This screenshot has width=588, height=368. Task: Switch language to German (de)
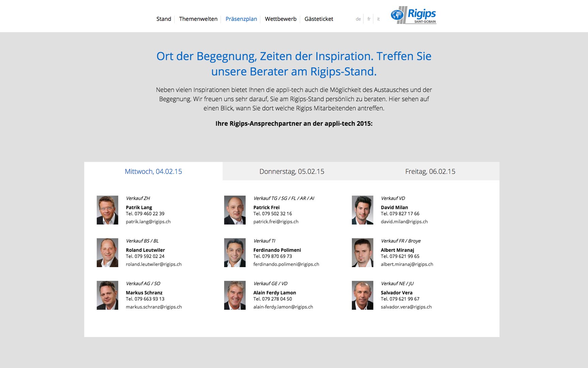pyautogui.click(x=358, y=19)
